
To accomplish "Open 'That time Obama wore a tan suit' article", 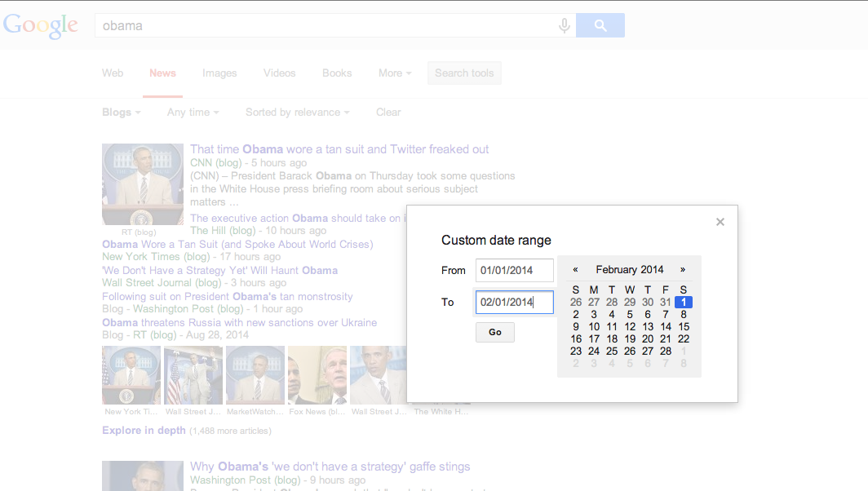I will pyautogui.click(x=339, y=149).
